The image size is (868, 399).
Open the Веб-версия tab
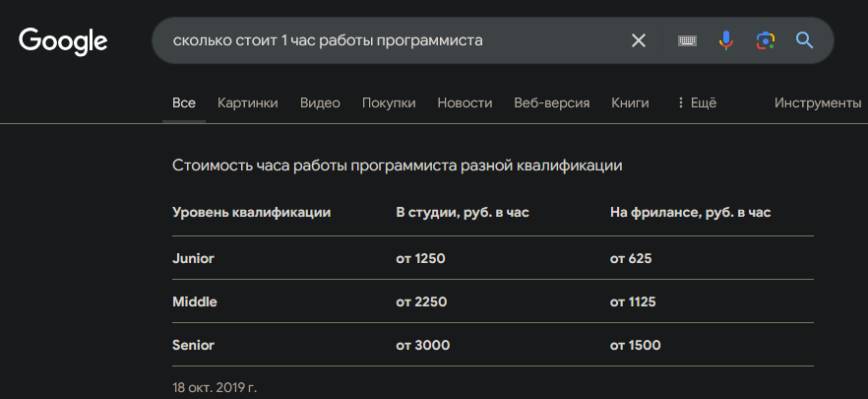pos(551,103)
